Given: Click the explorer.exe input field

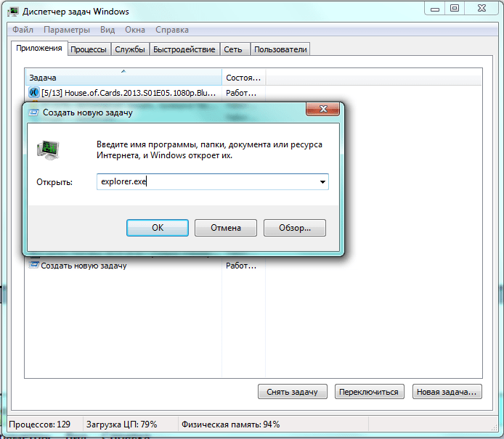Looking at the screenshot, I should pyautogui.click(x=213, y=181).
